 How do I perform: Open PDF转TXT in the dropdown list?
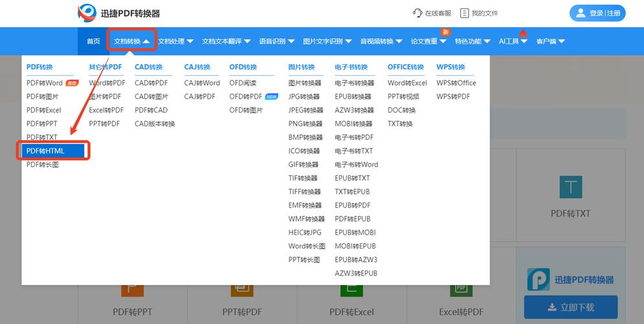click(x=42, y=137)
